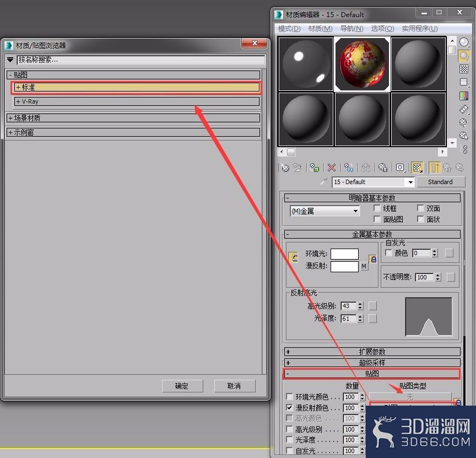476x458 pixels.
Task: Open the (M)金属 shader dropdown
Action: tap(325, 211)
